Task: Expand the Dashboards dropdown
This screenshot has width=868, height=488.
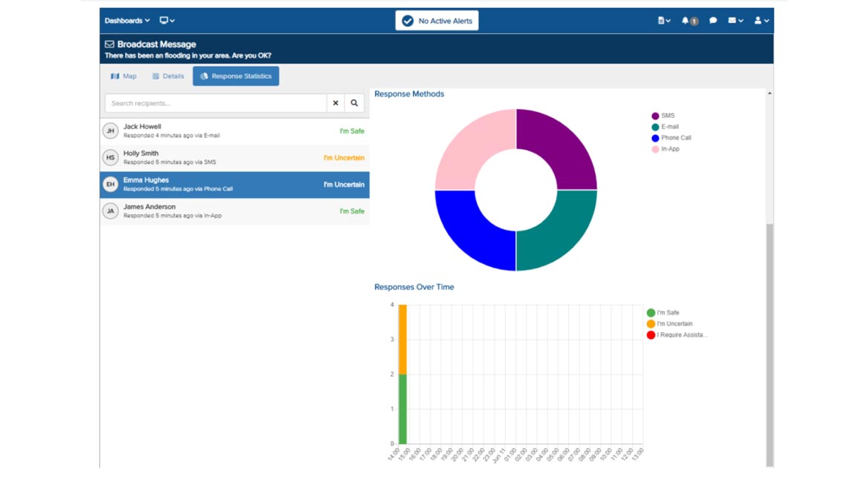Action: click(127, 21)
